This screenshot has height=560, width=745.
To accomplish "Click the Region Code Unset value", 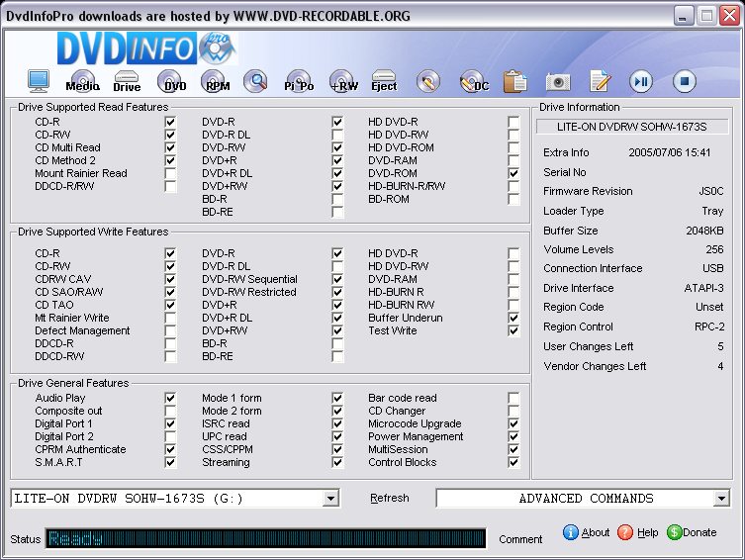I will 709,307.
